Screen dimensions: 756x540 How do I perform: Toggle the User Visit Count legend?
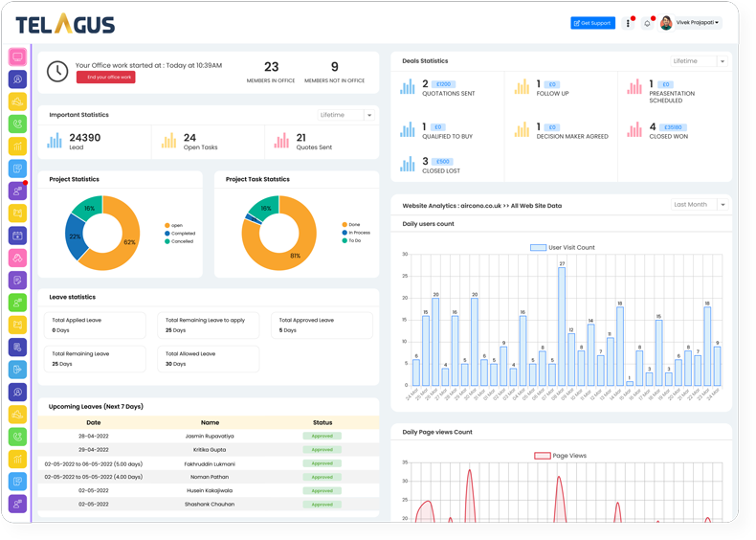click(x=562, y=248)
